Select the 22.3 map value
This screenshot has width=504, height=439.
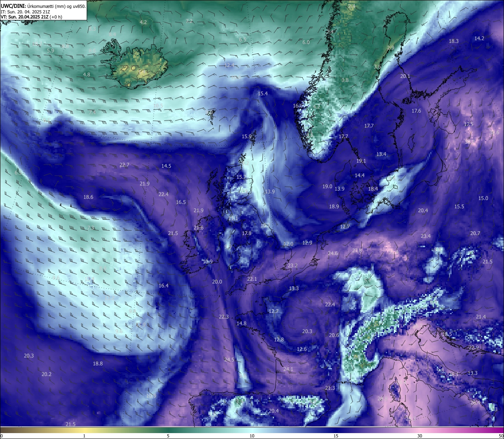224,317
